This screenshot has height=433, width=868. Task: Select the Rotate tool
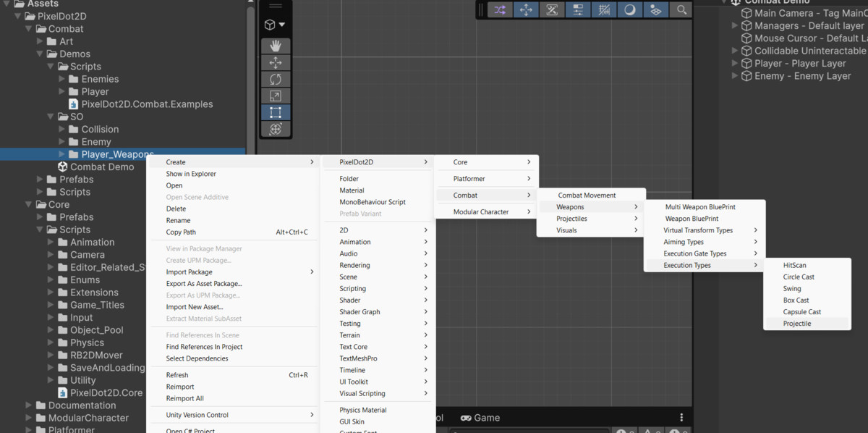coord(276,79)
